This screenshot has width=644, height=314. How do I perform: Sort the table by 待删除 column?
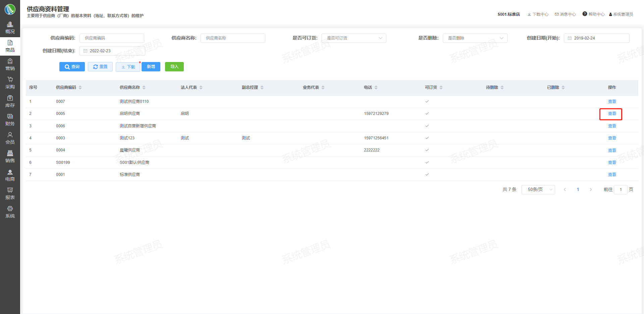(x=502, y=87)
